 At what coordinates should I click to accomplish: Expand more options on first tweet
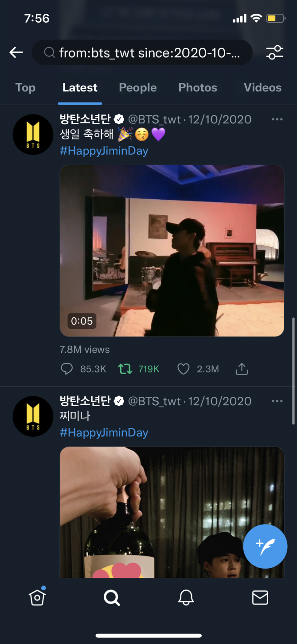pos(277,119)
